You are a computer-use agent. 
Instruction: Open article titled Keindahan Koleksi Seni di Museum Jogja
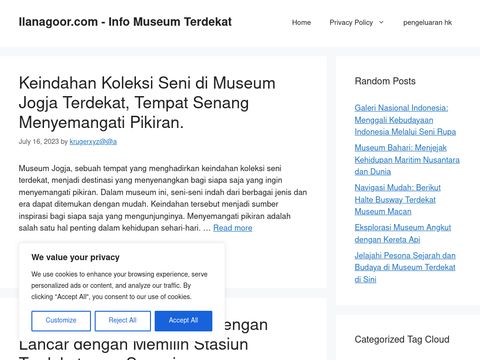(x=147, y=102)
